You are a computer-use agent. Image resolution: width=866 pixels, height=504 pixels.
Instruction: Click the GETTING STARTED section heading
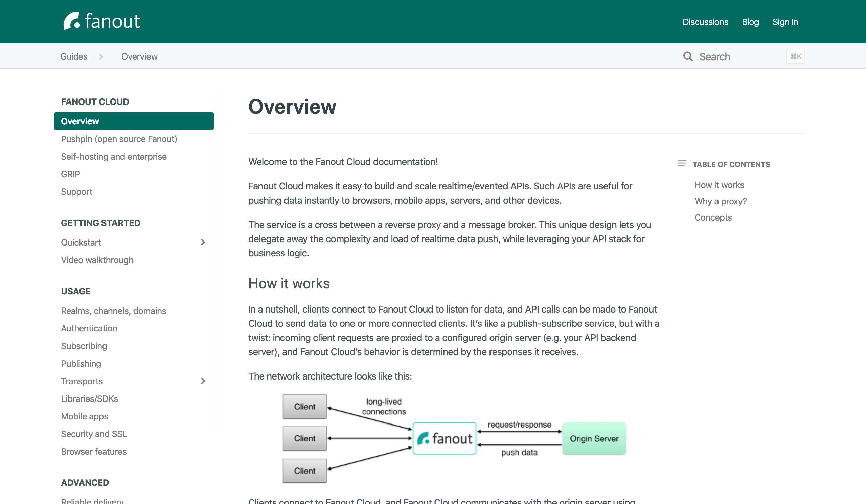click(101, 223)
